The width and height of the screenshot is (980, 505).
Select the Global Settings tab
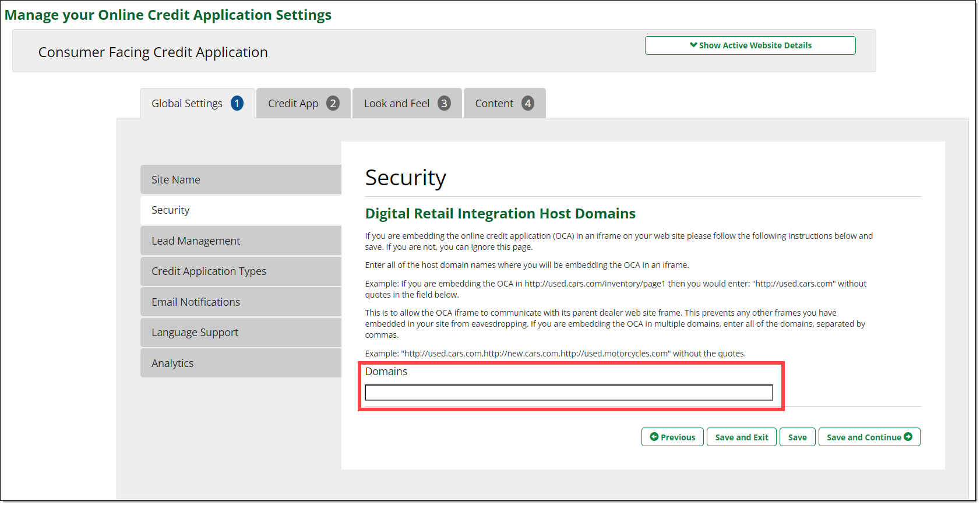(x=187, y=104)
